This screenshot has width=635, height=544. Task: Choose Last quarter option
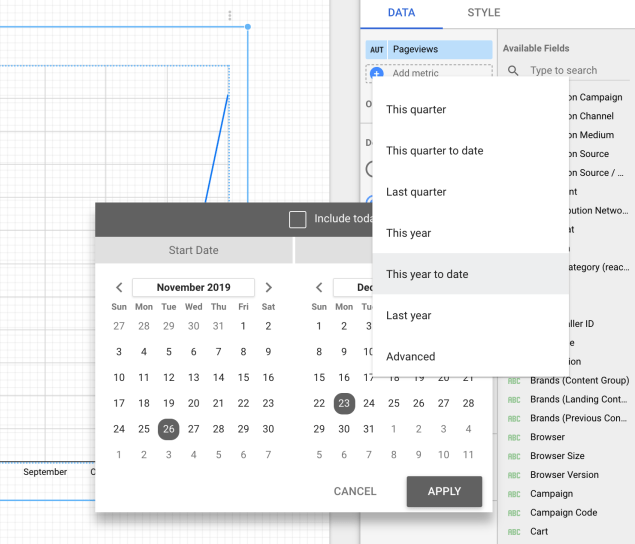point(471,192)
